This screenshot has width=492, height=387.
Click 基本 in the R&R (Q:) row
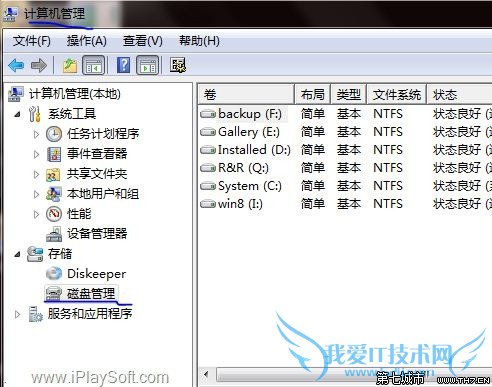(349, 168)
